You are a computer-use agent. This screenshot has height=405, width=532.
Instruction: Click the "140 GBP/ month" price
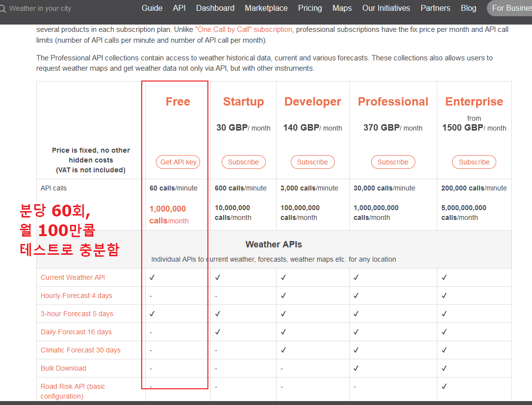click(312, 128)
